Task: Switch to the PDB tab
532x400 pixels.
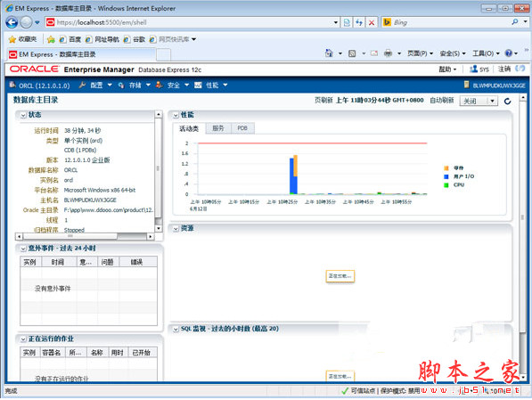Action: tap(242, 128)
